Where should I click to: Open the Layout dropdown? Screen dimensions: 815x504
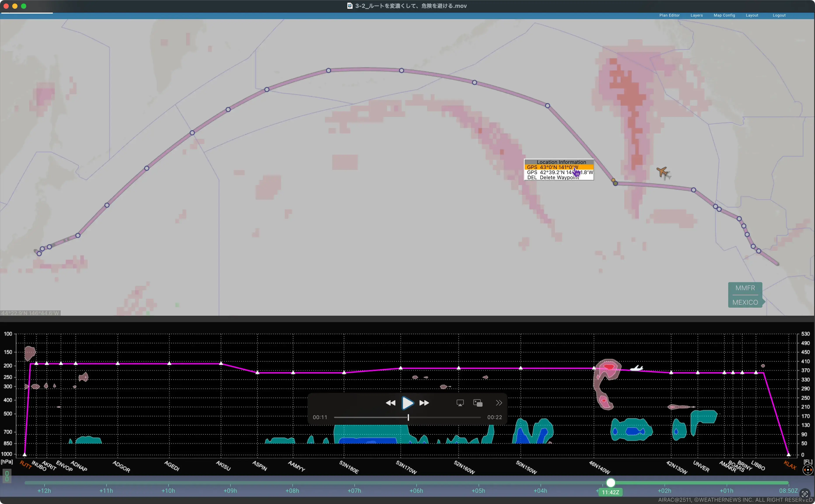coord(752,15)
